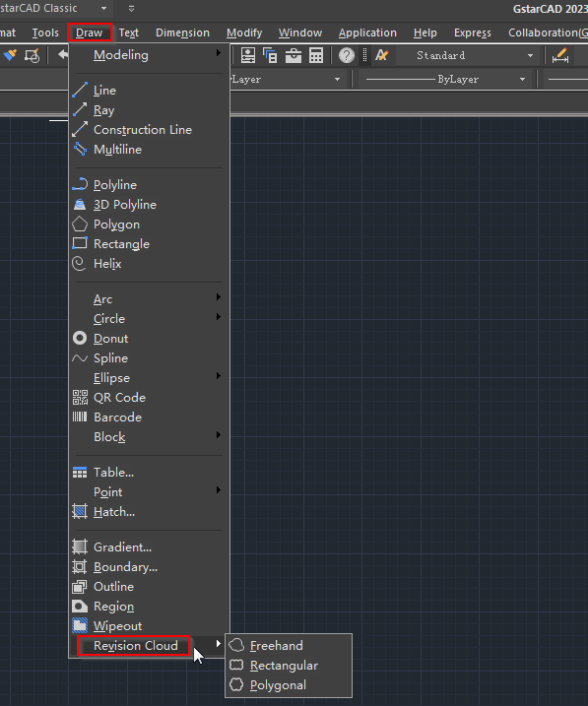Click the calculator icon in toolbar
588x706 pixels.
click(x=316, y=55)
